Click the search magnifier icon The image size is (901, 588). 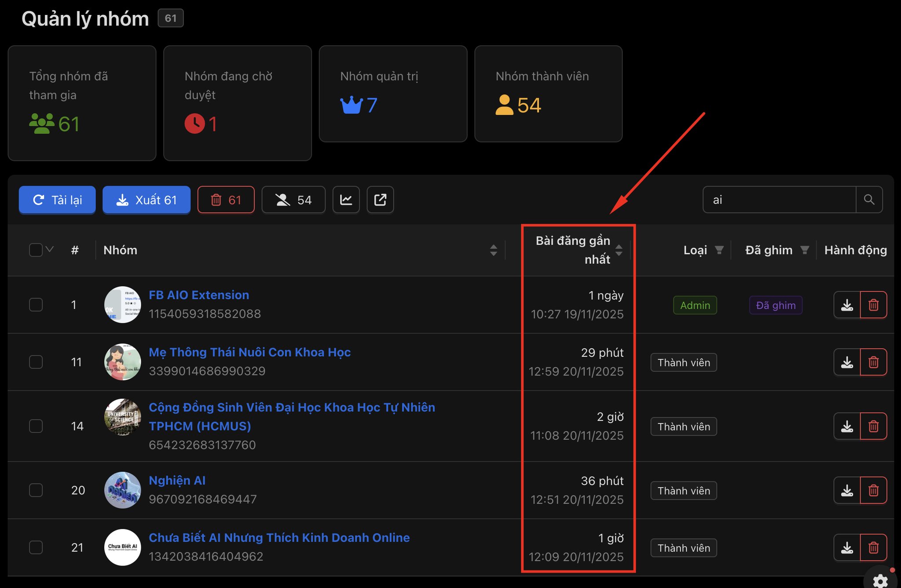(x=869, y=200)
